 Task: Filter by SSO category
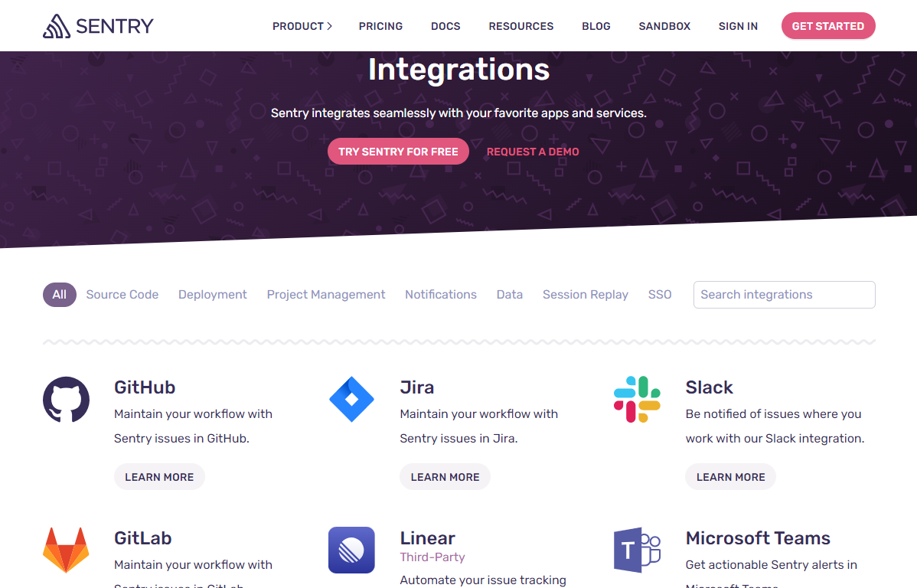coord(660,294)
